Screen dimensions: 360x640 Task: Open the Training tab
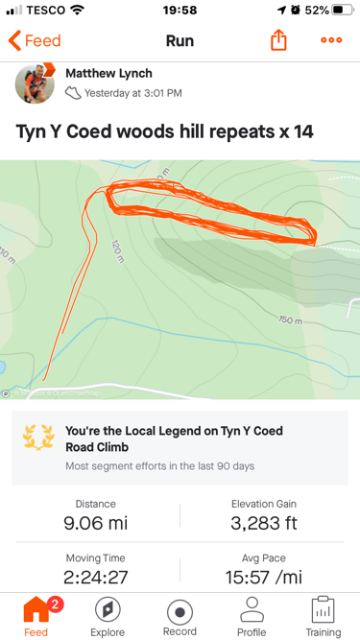(x=323, y=610)
